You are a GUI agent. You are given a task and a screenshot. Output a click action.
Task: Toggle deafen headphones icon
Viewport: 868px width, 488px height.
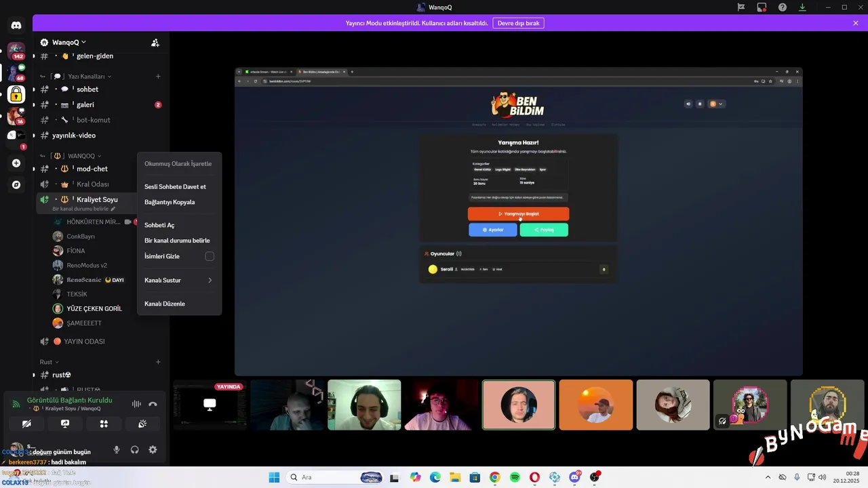135,449
